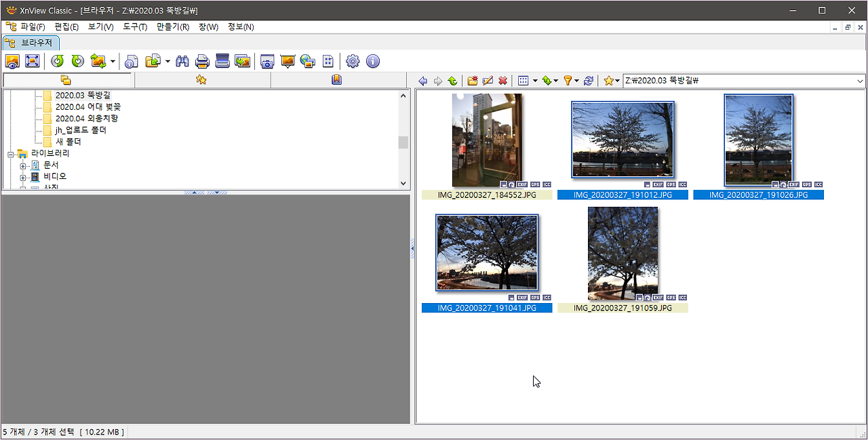Open the 보기(V) menu
The height and width of the screenshot is (440, 868).
(x=101, y=27)
